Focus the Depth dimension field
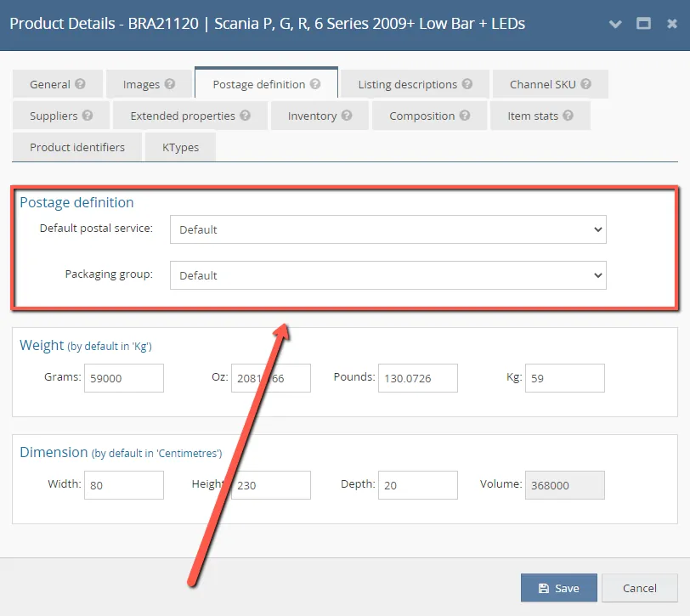Image resolution: width=690 pixels, height=616 pixels. point(417,485)
